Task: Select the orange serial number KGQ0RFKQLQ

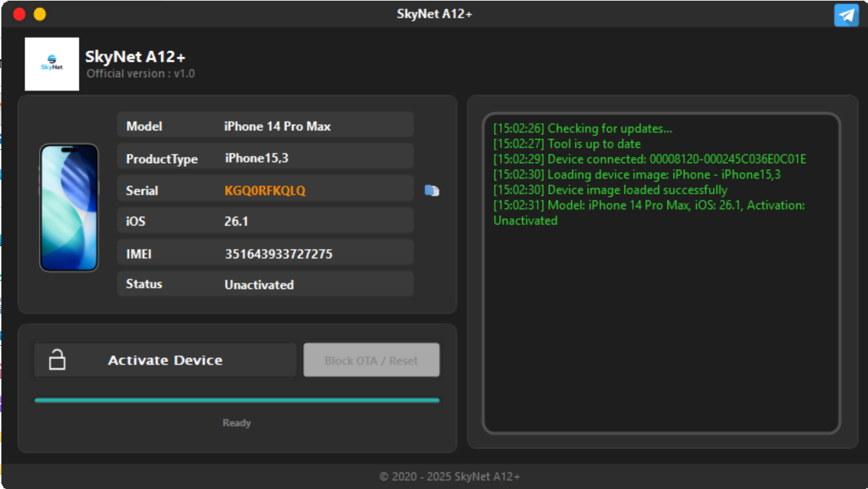Action: click(x=265, y=191)
